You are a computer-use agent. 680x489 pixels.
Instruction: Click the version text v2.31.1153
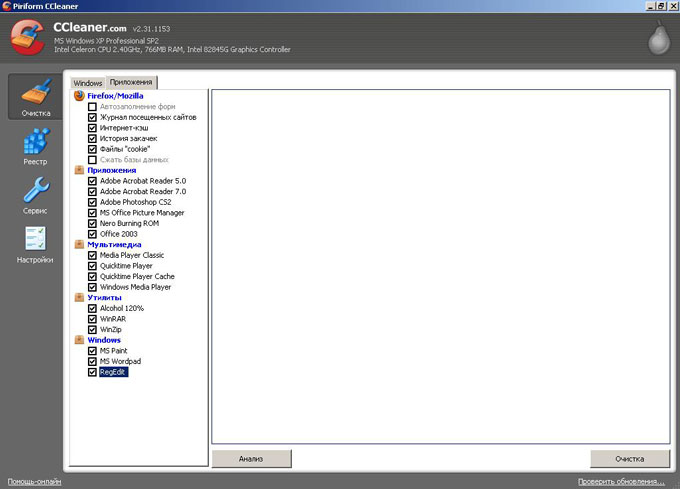point(151,29)
